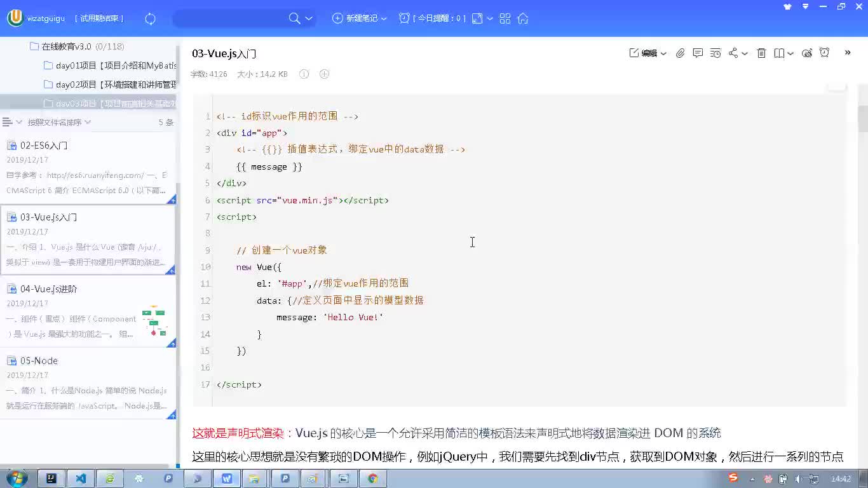Image resolution: width=868 pixels, height=488 pixels.
Task: Open the title bar main menu triangle
Action: pyautogui.click(x=806, y=6)
